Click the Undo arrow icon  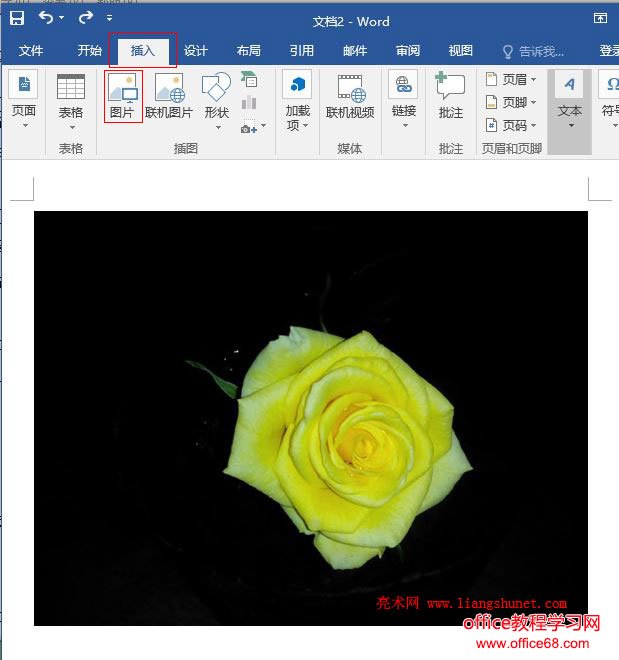46,18
